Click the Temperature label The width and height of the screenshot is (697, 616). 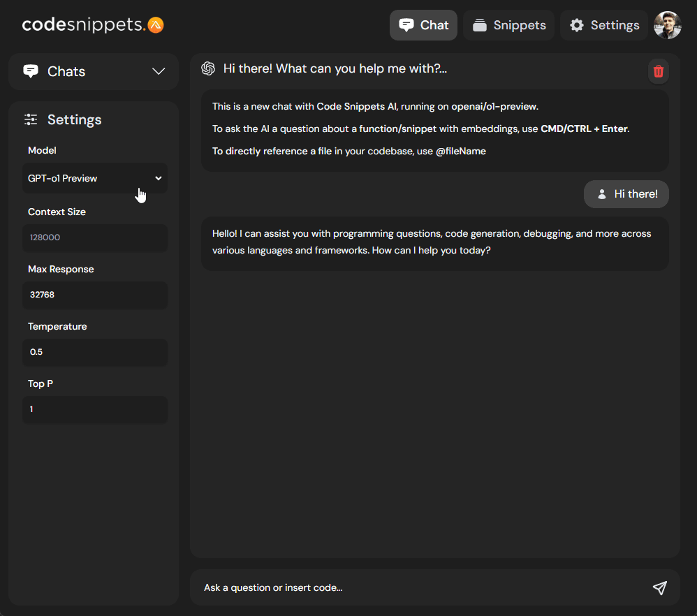pyautogui.click(x=57, y=327)
